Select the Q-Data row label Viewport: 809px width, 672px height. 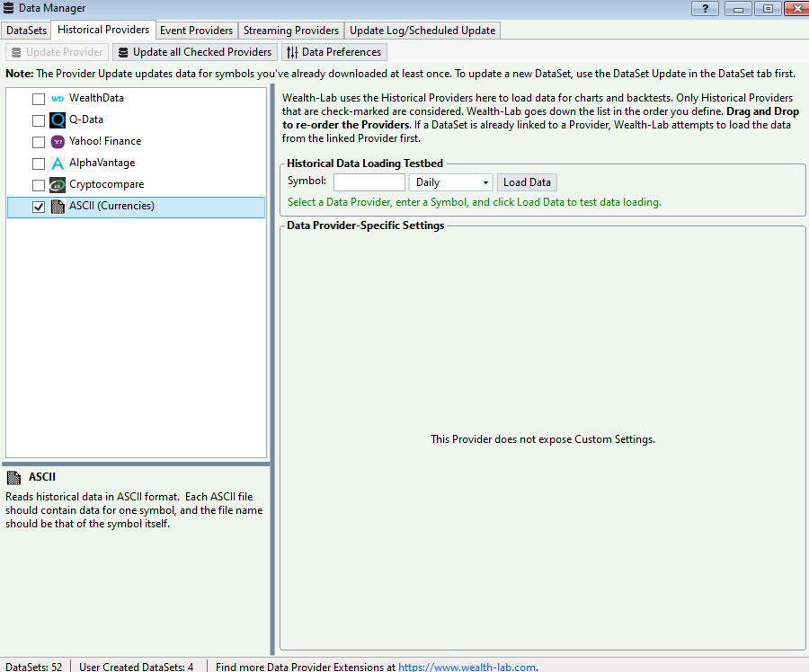[86, 119]
